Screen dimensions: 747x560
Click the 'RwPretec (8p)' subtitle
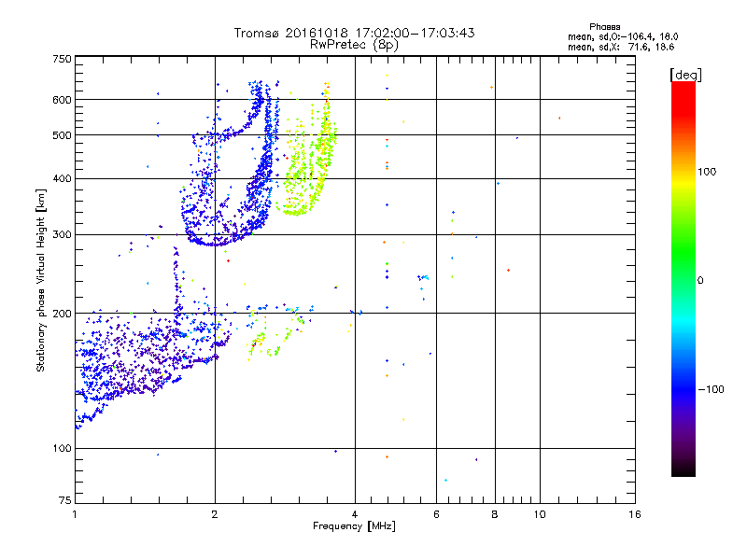[x=354, y=45]
